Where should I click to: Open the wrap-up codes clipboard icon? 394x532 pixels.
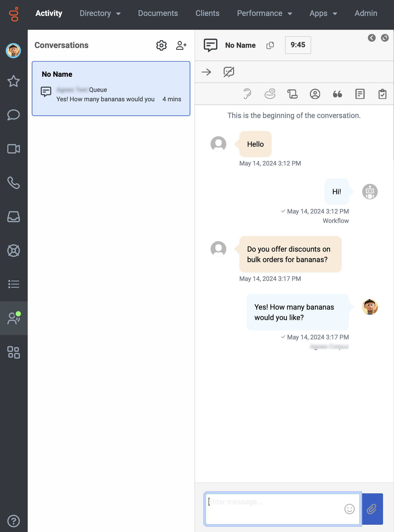[x=382, y=94]
